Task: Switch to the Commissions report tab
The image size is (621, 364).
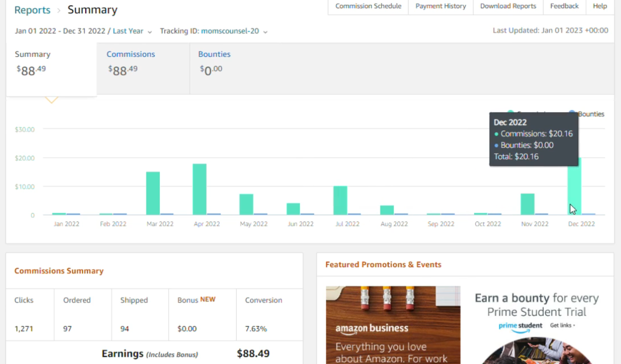Action: 143,69
